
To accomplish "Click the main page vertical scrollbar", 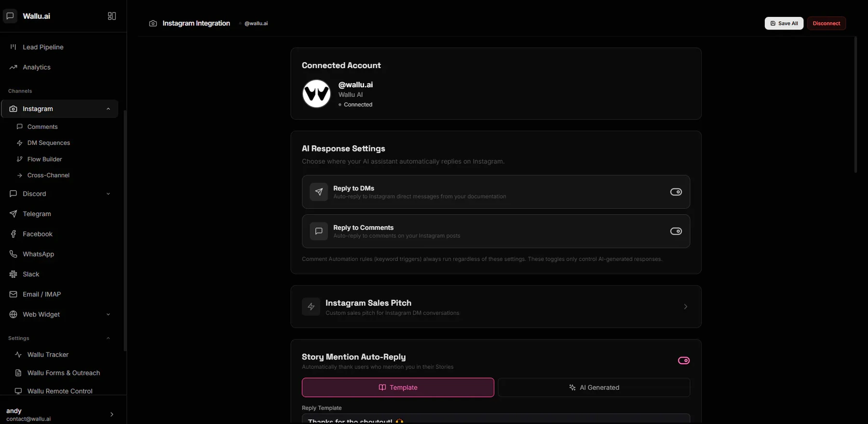I will [x=855, y=105].
